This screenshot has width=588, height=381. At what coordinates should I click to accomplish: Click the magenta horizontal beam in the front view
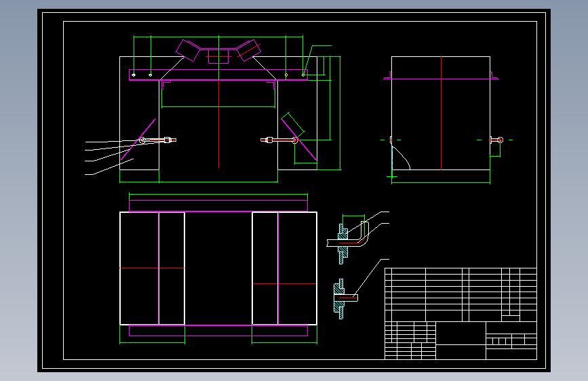click(218, 75)
